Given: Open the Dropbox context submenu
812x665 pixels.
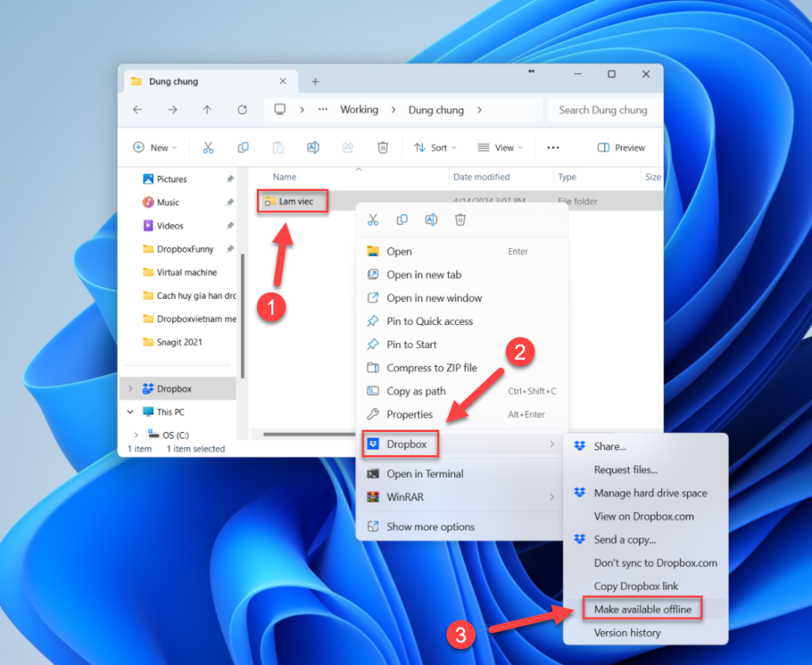Looking at the screenshot, I should (x=462, y=444).
